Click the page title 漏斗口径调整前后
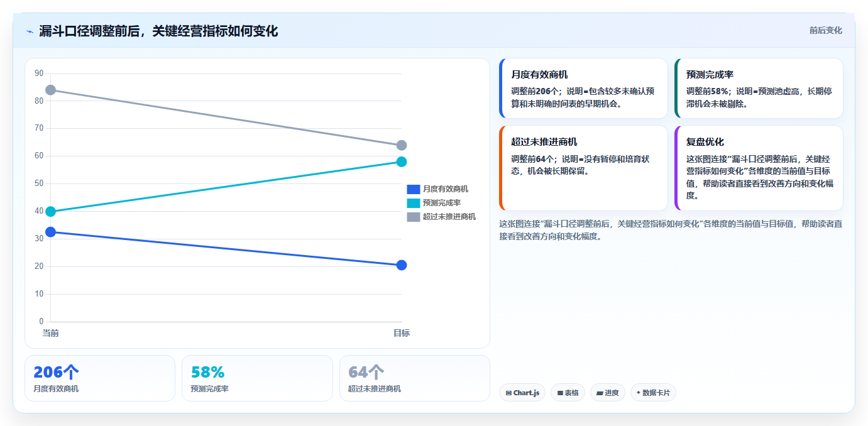Viewport: 868px width, 426px height. pos(158,31)
